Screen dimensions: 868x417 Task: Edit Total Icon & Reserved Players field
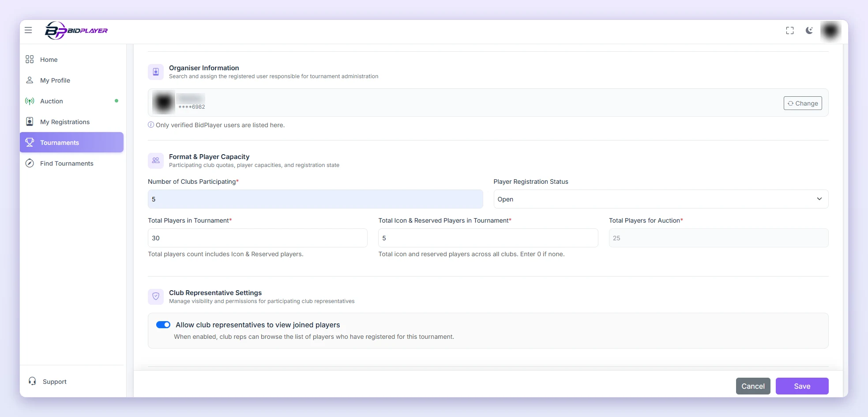488,238
